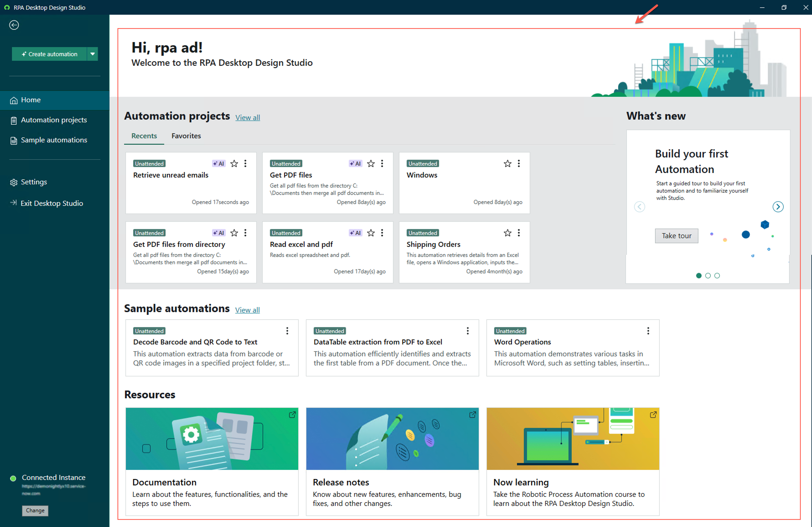812x527 pixels.
Task: Open more options for Retrieve unread emails
Action: click(245, 164)
